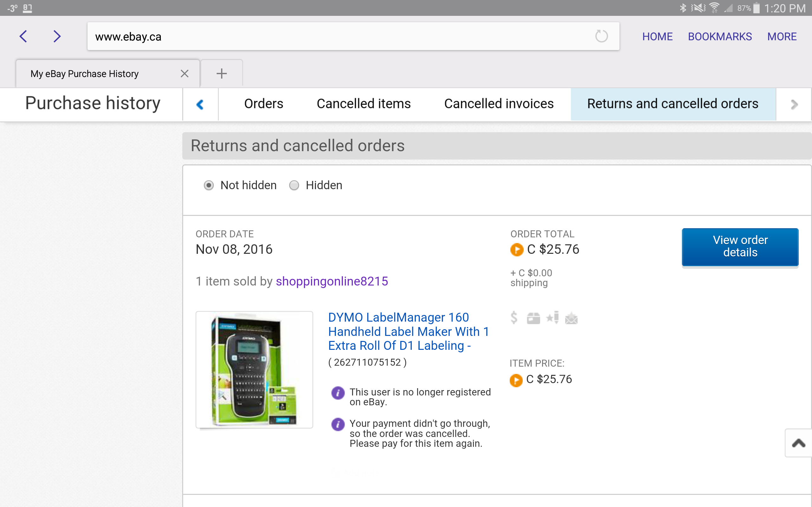Viewport: 812px width, 507px height.
Task: Open the Cancelled invoices tab
Action: pos(499,104)
